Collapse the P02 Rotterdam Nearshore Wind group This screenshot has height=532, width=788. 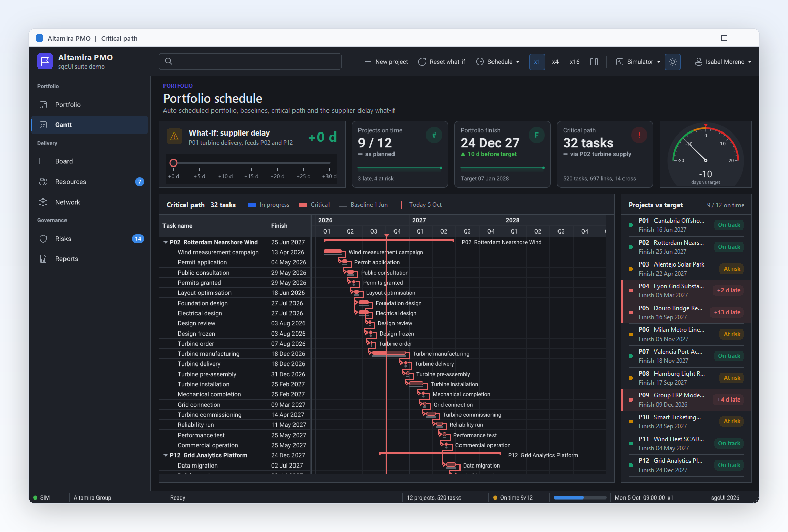click(166, 243)
